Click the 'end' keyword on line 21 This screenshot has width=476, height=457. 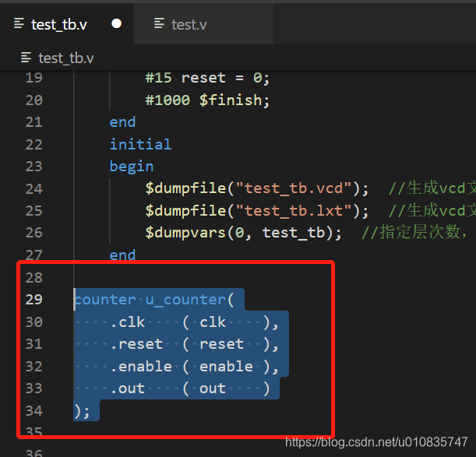click(122, 122)
